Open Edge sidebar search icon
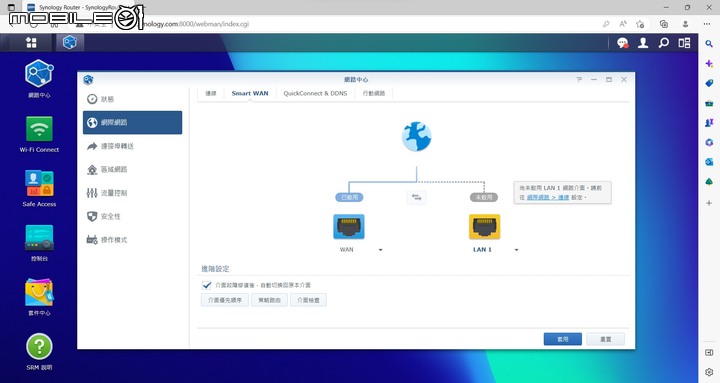 click(709, 44)
